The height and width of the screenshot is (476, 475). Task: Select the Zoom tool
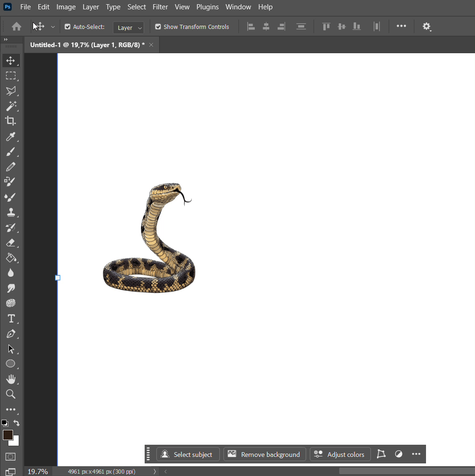point(10,394)
